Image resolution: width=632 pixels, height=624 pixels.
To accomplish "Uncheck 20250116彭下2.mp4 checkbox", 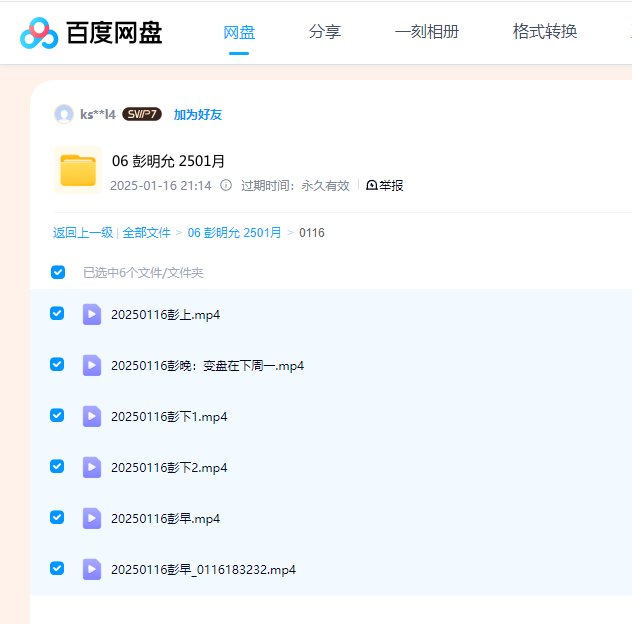I will [57, 466].
